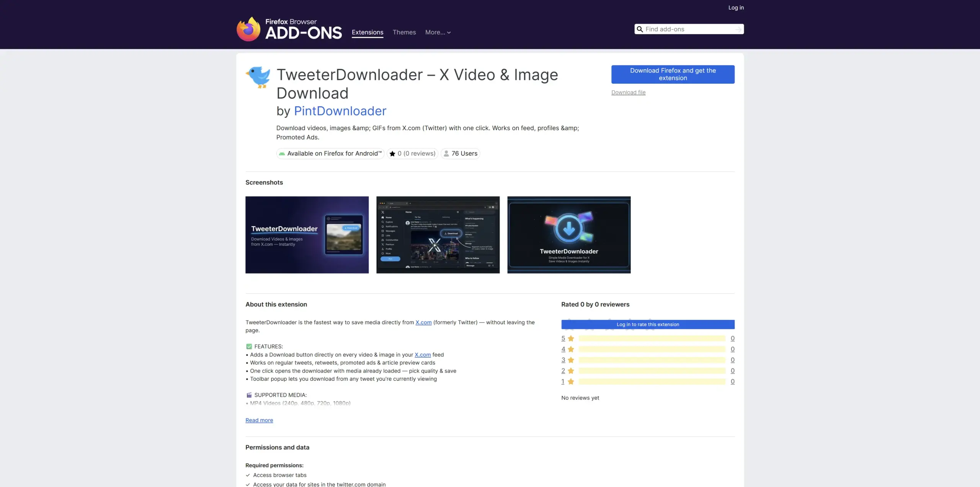Open the Themes tab
980x487 pixels.
click(x=404, y=33)
